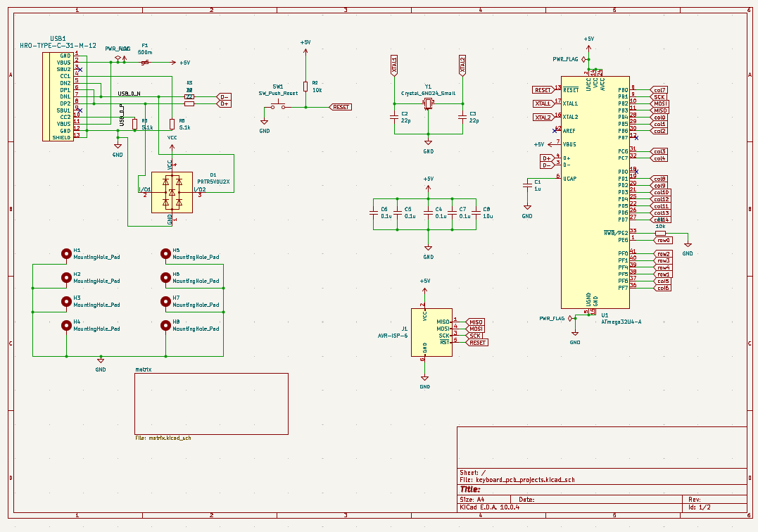
Task: Select the H4 mounting hole pad
Action: pos(66,325)
